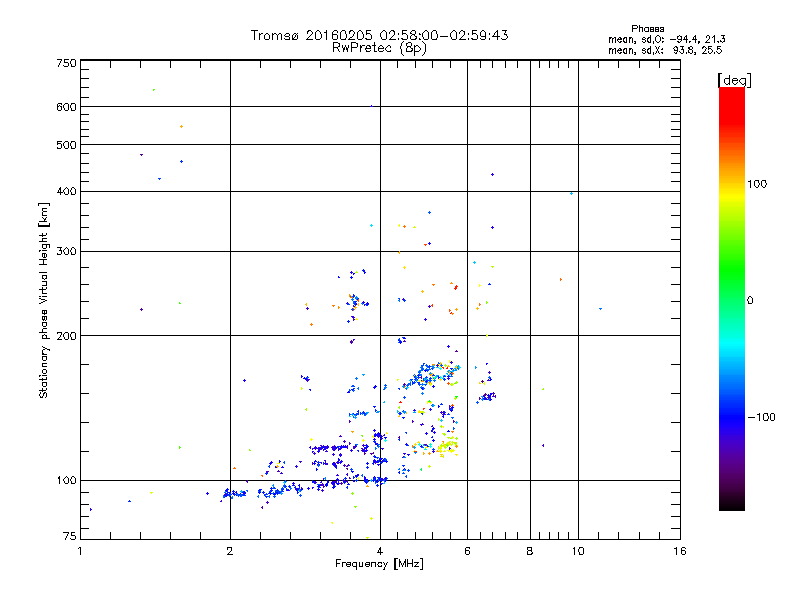
Task: Select the 'mean, sd,O: -94.4, 21.3' statistics line
Action: (x=666, y=39)
